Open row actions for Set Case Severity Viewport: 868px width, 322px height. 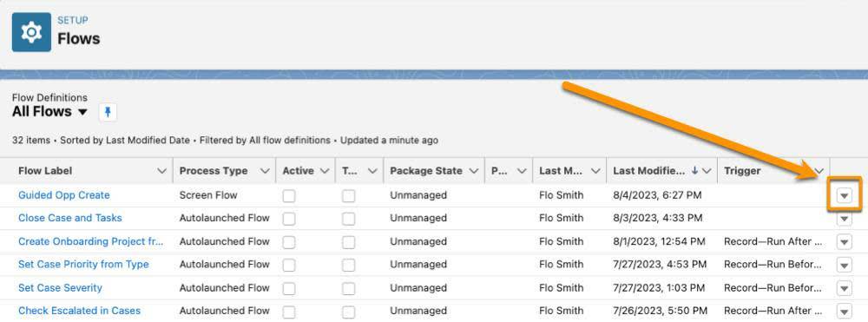pyautogui.click(x=845, y=288)
